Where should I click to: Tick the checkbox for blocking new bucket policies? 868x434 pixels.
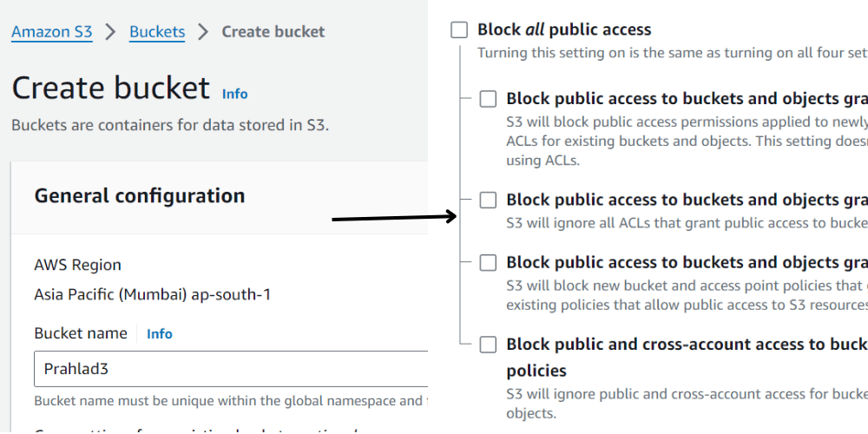(x=488, y=262)
